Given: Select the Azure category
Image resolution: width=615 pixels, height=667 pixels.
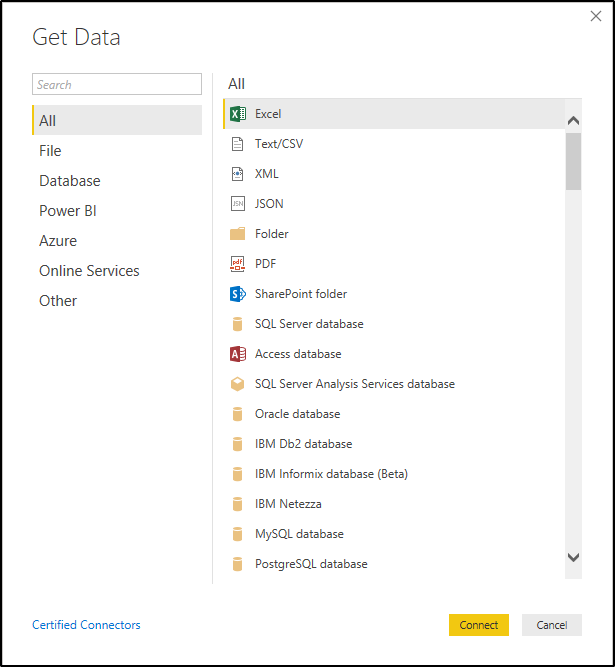Looking at the screenshot, I should coord(58,241).
